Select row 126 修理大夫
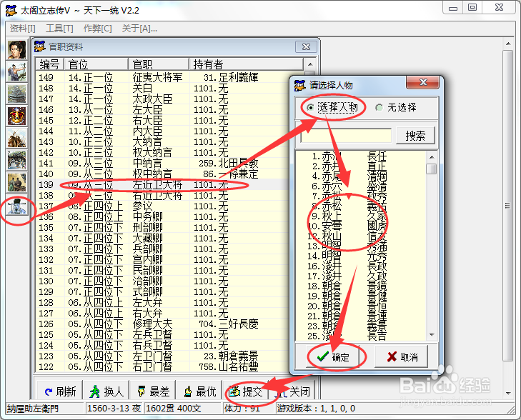Viewport: 521px width, 420px height. [163, 324]
